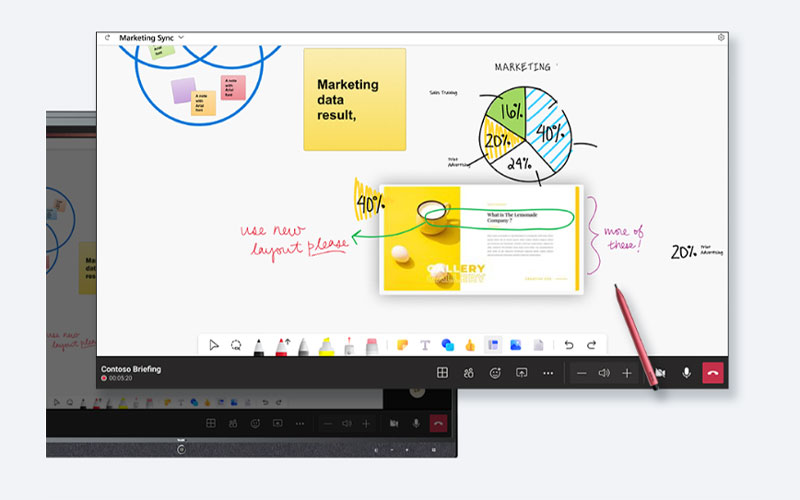Select the Marketing data result sticky note
This screenshot has height=500, width=800.
[355, 99]
